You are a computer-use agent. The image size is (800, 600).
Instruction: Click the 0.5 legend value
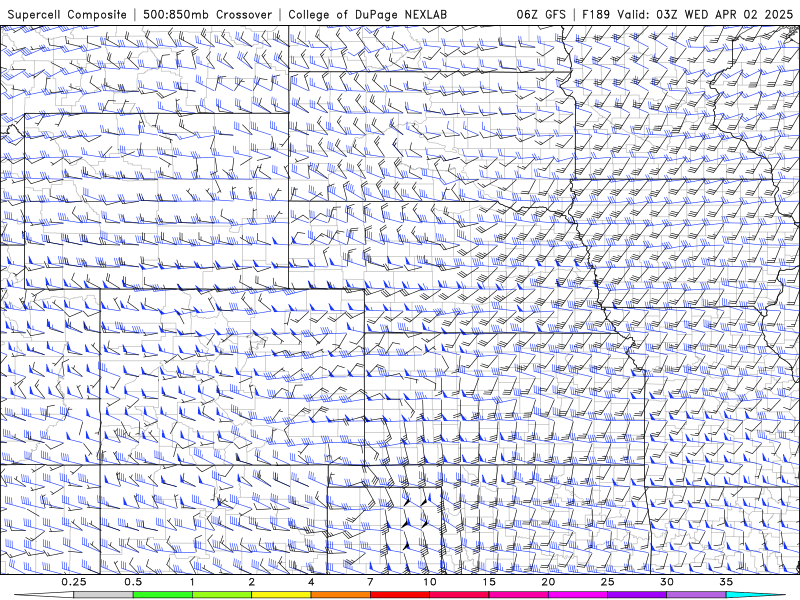[133, 582]
